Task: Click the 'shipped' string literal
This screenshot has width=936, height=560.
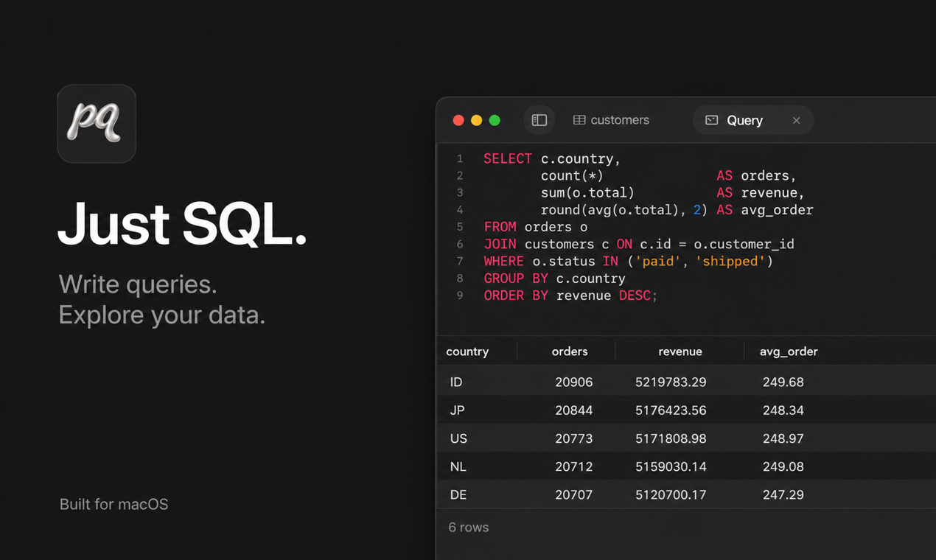Action: (730, 261)
